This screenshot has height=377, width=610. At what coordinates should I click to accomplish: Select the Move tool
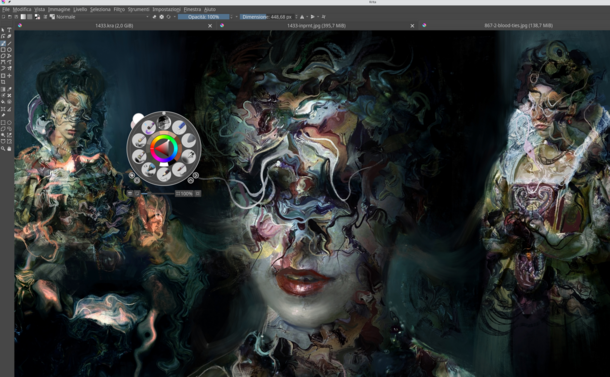click(9, 75)
